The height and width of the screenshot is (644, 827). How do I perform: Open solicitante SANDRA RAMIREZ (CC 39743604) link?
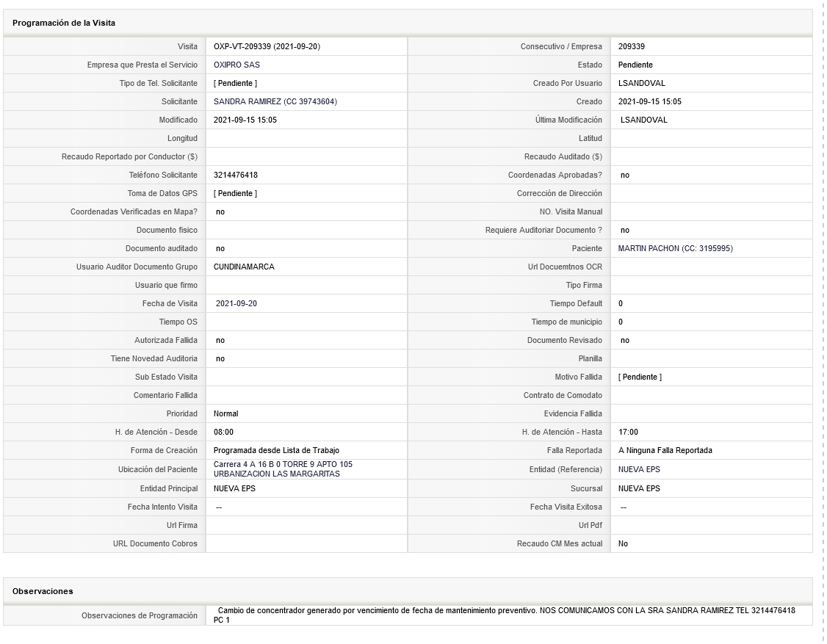(275, 102)
